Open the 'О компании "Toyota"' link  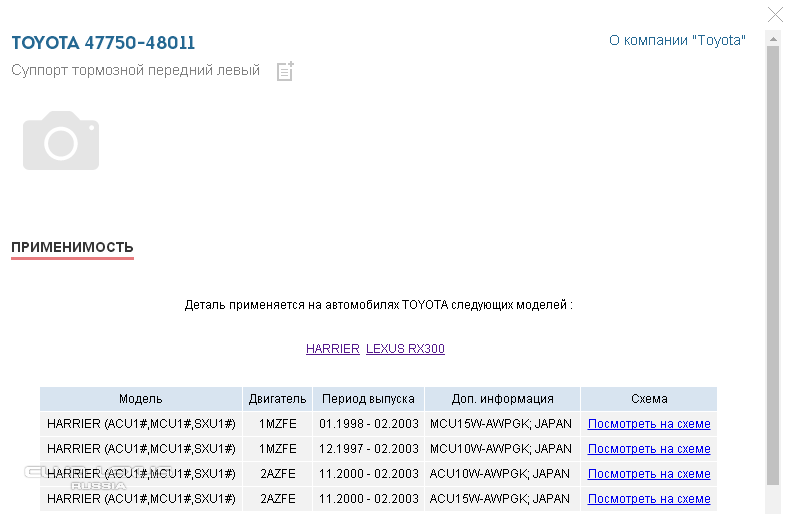pos(677,40)
